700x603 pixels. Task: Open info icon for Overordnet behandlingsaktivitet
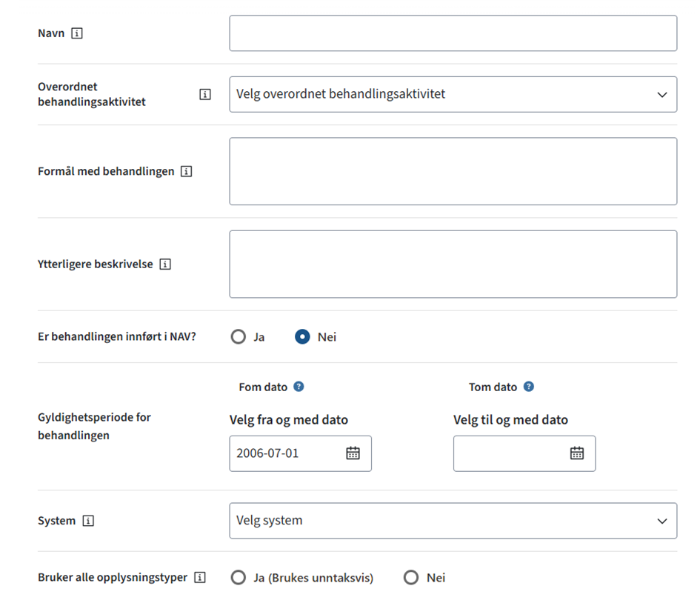pyautogui.click(x=205, y=95)
